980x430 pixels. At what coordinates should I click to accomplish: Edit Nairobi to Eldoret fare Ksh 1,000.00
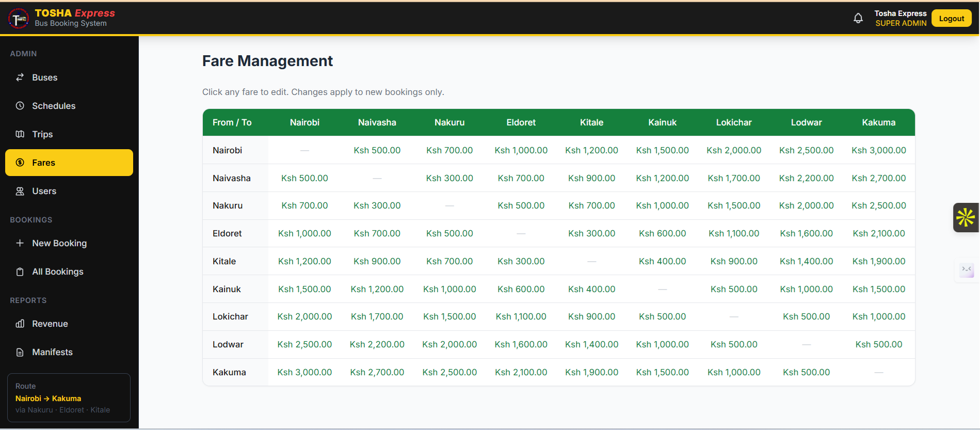pyautogui.click(x=521, y=150)
